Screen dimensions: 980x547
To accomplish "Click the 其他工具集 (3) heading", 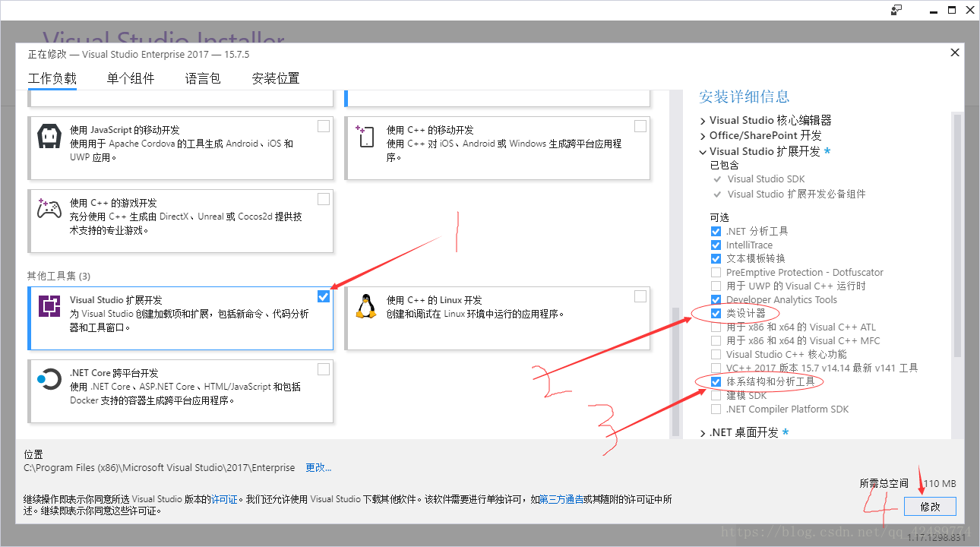I will (x=58, y=276).
